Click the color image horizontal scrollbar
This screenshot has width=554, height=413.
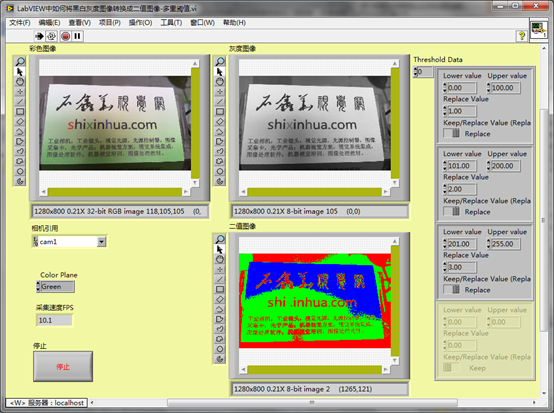click(x=115, y=192)
